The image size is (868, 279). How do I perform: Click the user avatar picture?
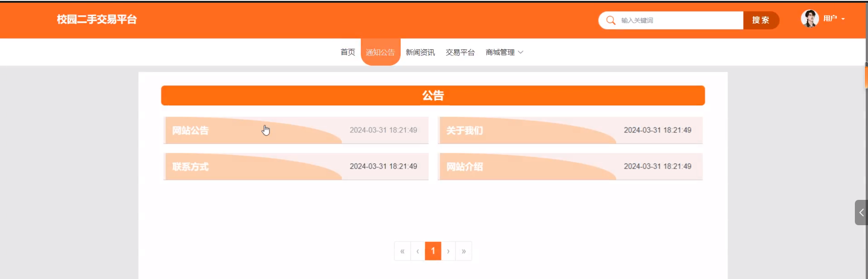[810, 19]
